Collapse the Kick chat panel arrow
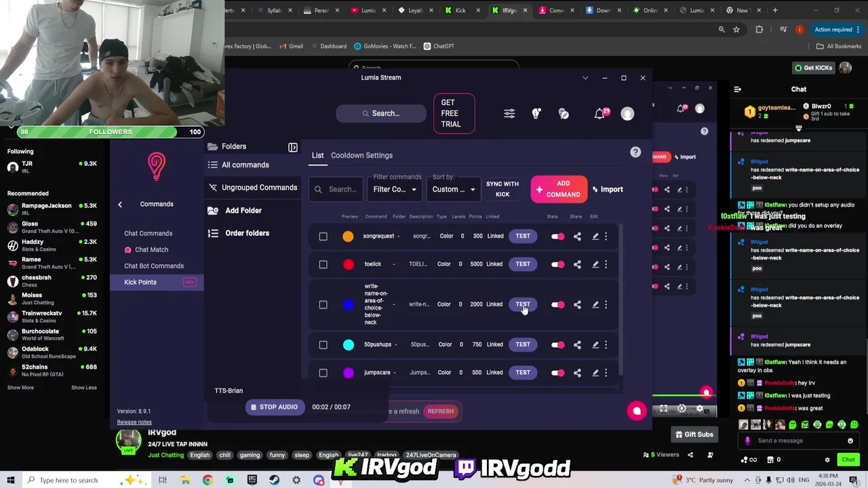The image size is (868, 488). tap(738, 89)
